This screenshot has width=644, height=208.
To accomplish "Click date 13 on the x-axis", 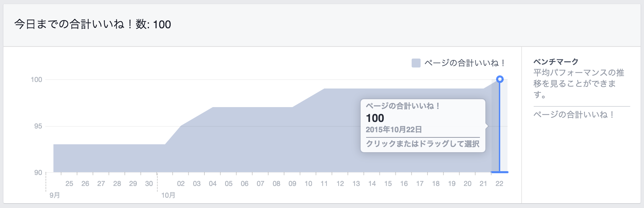I will (356, 184).
